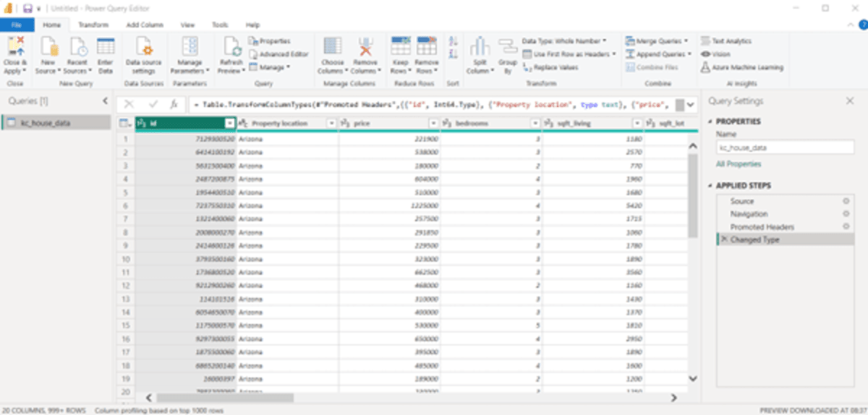Click the Recent Sources icon
Viewport: 868px width, 415px height.
(x=78, y=47)
